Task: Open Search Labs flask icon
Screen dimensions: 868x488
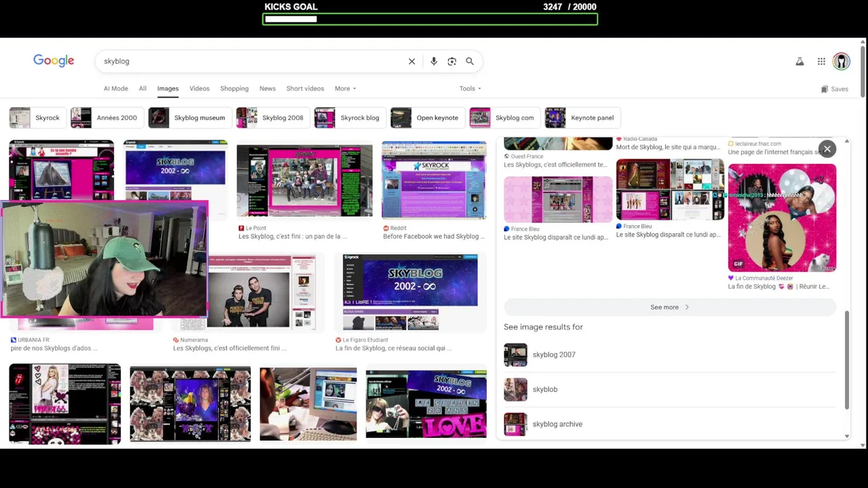Action: tap(800, 61)
